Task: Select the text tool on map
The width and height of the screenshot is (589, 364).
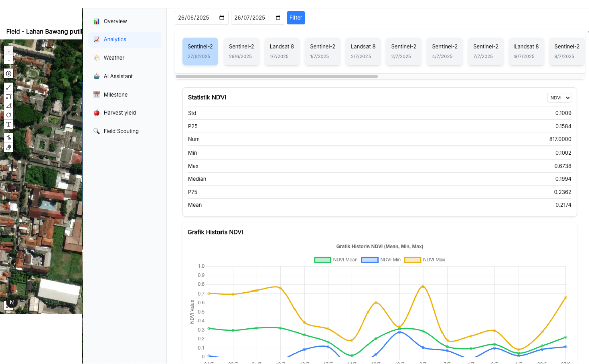Action: pyautogui.click(x=9, y=124)
